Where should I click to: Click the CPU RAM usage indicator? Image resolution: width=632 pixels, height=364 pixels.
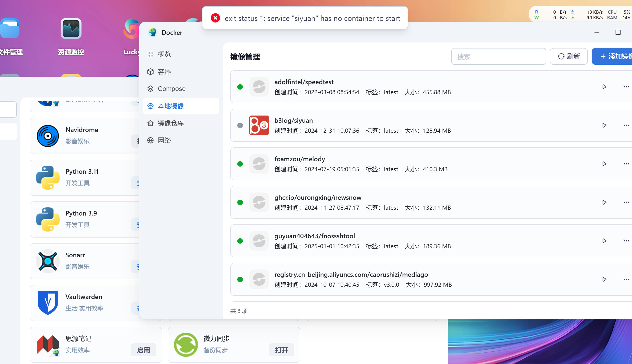(619, 15)
